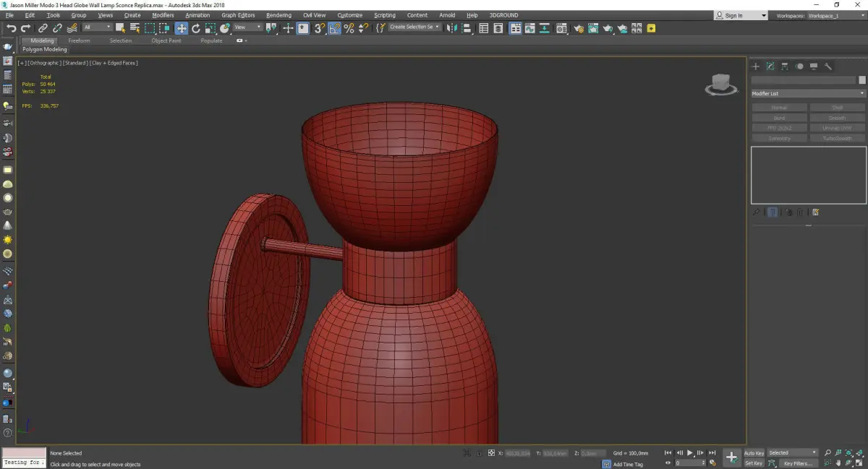
Task: Click the Mirror tool icon
Action: click(452, 28)
